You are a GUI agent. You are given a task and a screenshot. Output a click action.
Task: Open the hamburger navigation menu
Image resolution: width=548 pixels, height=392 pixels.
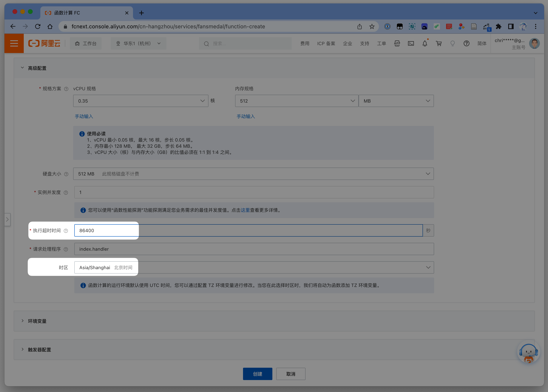click(14, 43)
